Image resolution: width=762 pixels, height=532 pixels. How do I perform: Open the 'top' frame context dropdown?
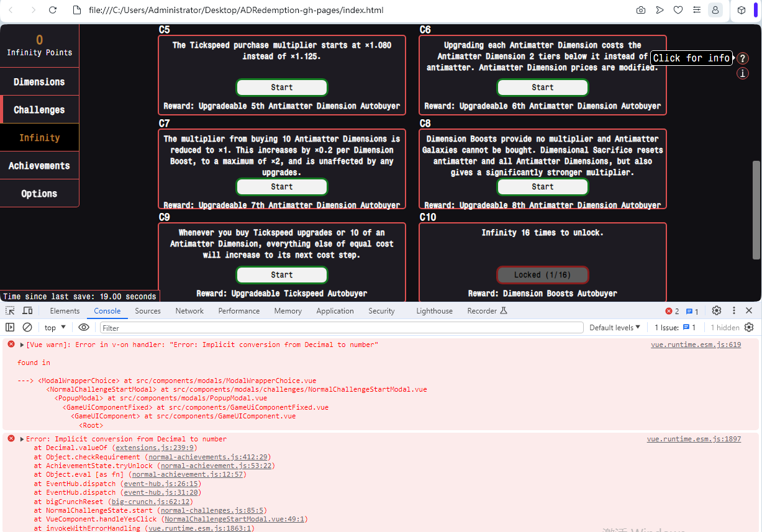click(55, 327)
